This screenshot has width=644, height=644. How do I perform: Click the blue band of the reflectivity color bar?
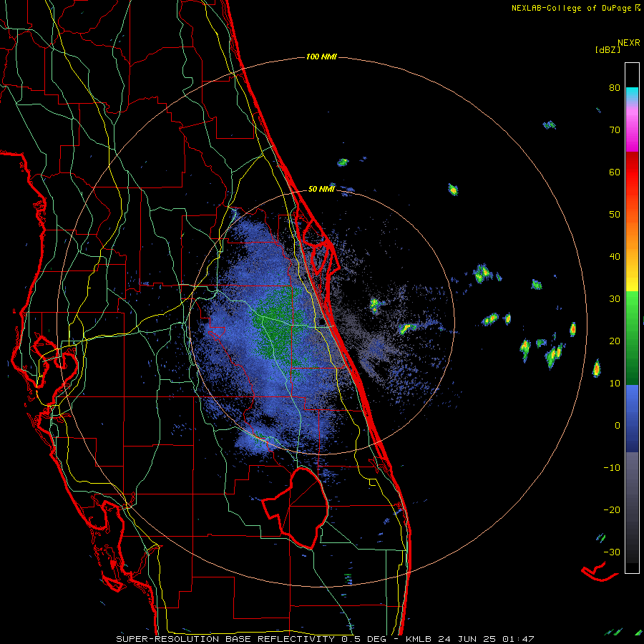632,419
